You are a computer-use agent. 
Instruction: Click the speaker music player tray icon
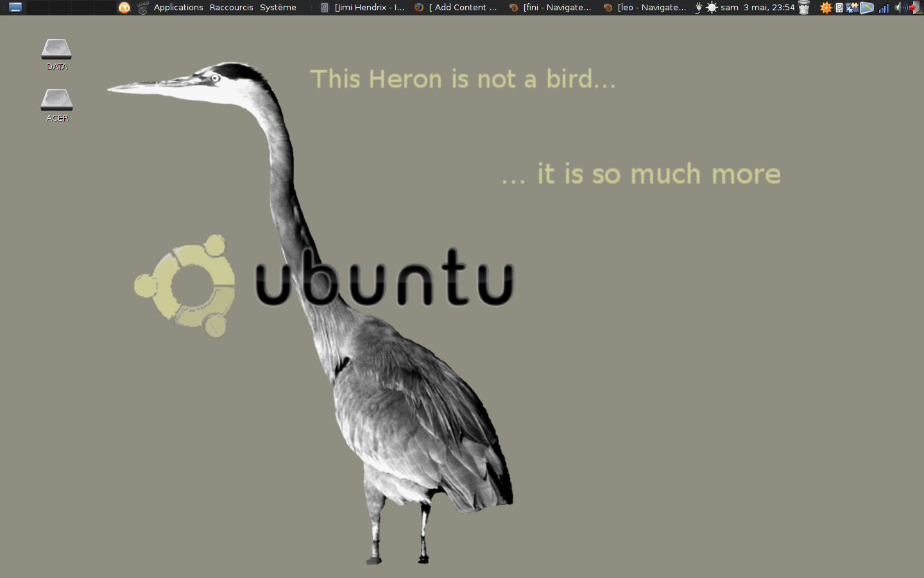[x=839, y=8]
